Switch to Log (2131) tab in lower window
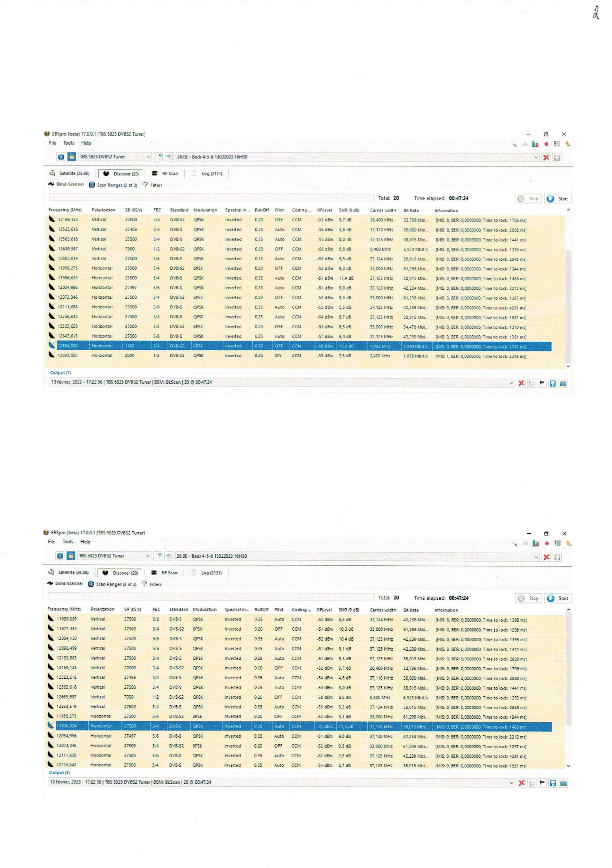 point(207,573)
